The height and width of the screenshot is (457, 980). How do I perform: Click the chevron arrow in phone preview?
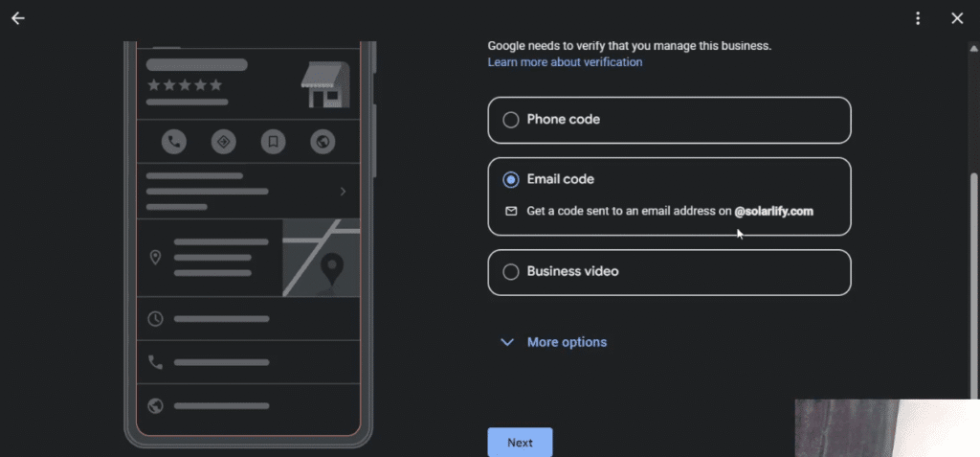pyautogui.click(x=344, y=192)
